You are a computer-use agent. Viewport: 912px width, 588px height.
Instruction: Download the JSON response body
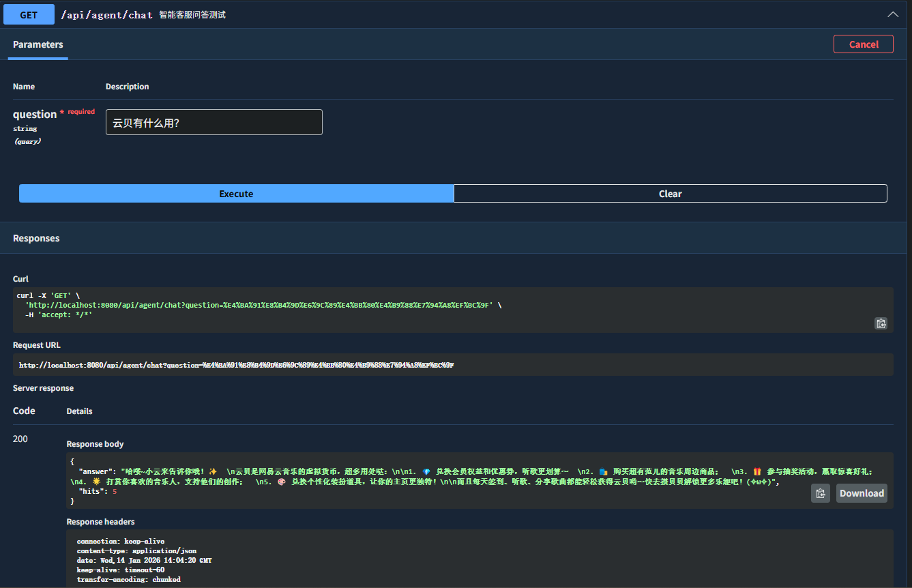coord(861,493)
